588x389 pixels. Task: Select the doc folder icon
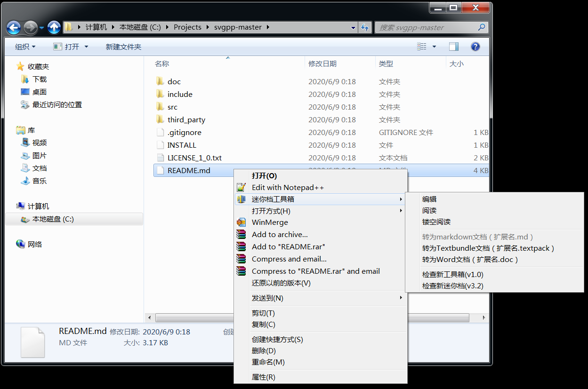[160, 81]
